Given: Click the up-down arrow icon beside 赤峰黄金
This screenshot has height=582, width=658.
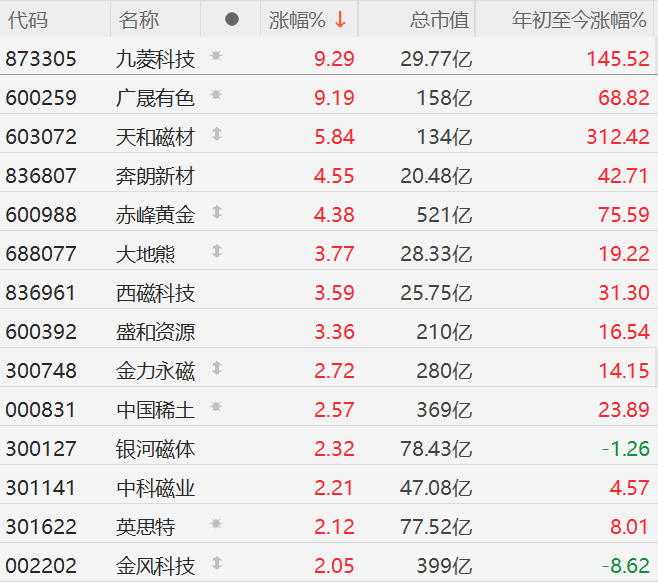Looking at the screenshot, I should [217, 212].
